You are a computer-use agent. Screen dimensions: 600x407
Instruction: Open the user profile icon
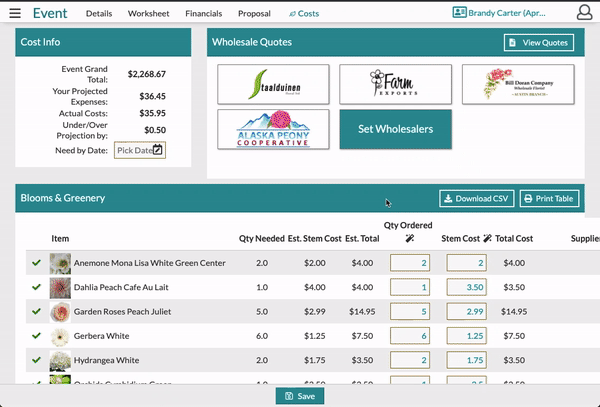click(x=584, y=13)
